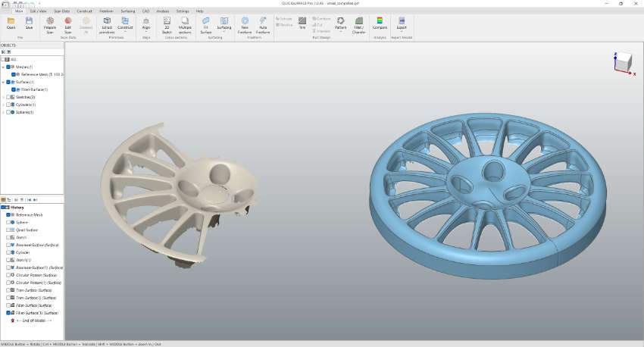Collapse the Meshes tree group

pos(3,67)
